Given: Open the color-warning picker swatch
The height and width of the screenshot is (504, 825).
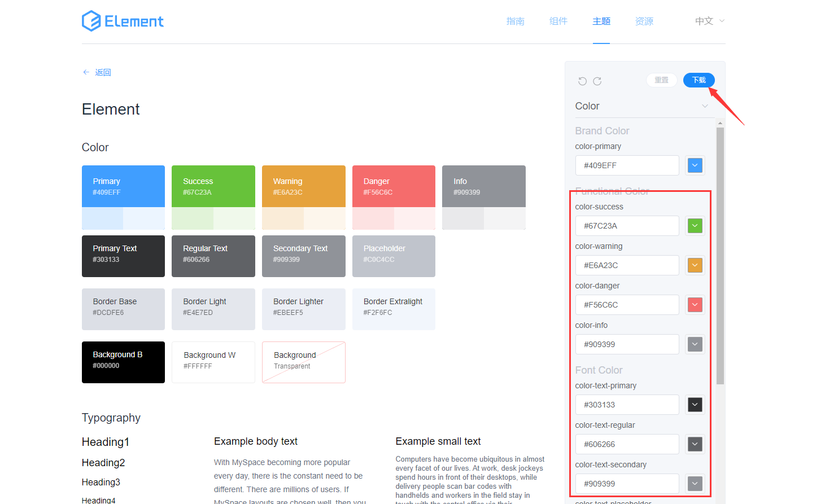Looking at the screenshot, I should coord(695,265).
